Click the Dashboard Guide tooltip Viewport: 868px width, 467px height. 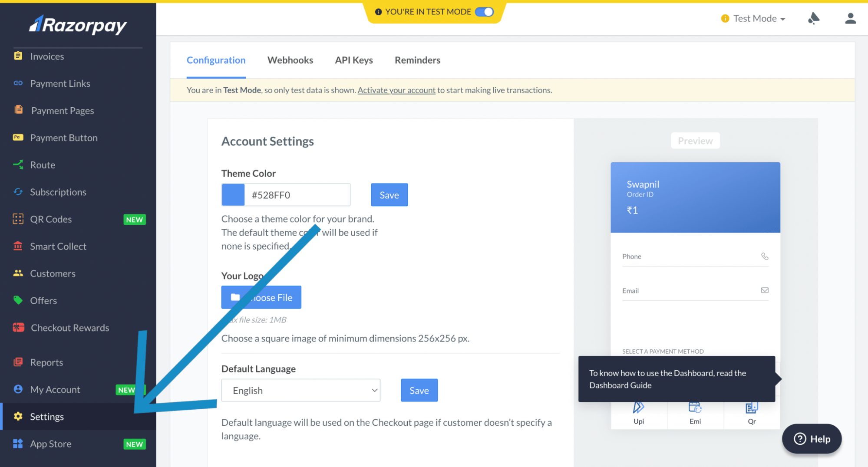point(677,379)
